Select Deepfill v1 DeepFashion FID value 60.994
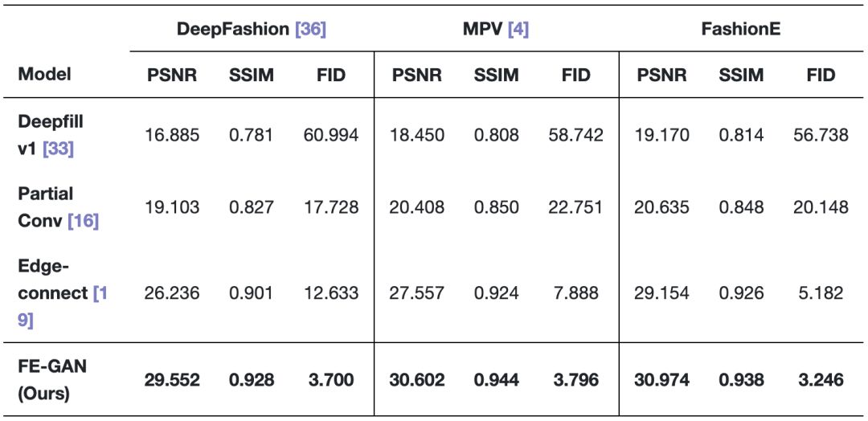The height and width of the screenshot is (421, 868). coord(330,135)
